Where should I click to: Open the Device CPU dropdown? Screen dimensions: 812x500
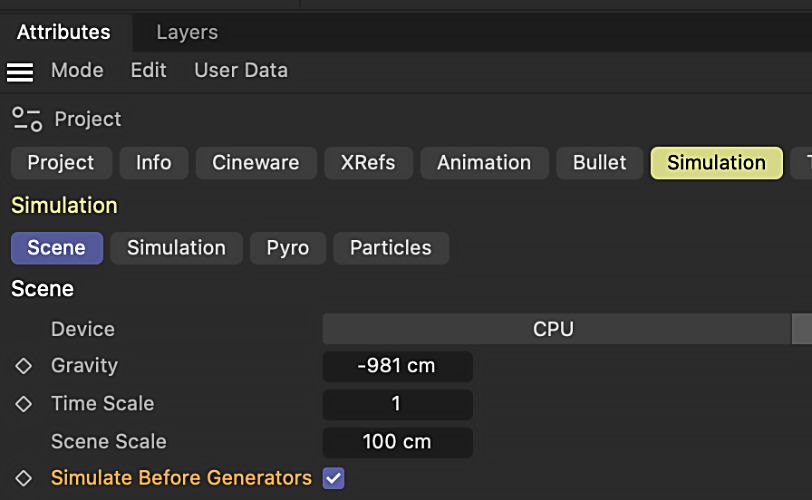[557, 329]
